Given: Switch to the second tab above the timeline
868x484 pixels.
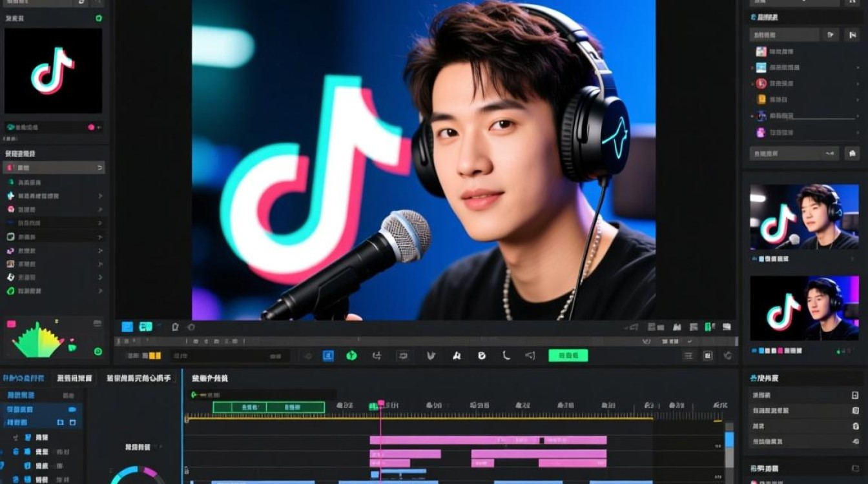Looking at the screenshot, I should click(x=74, y=378).
